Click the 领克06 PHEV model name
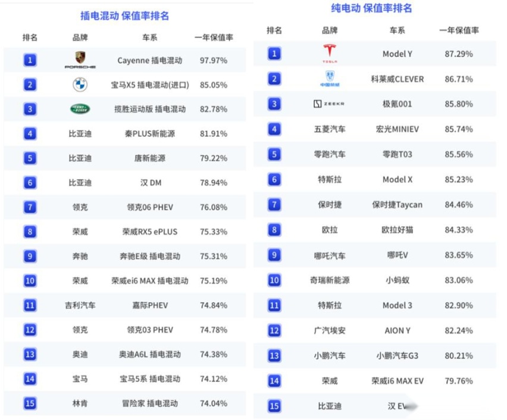Viewport: 507px width, 420px height. pyautogui.click(x=150, y=207)
